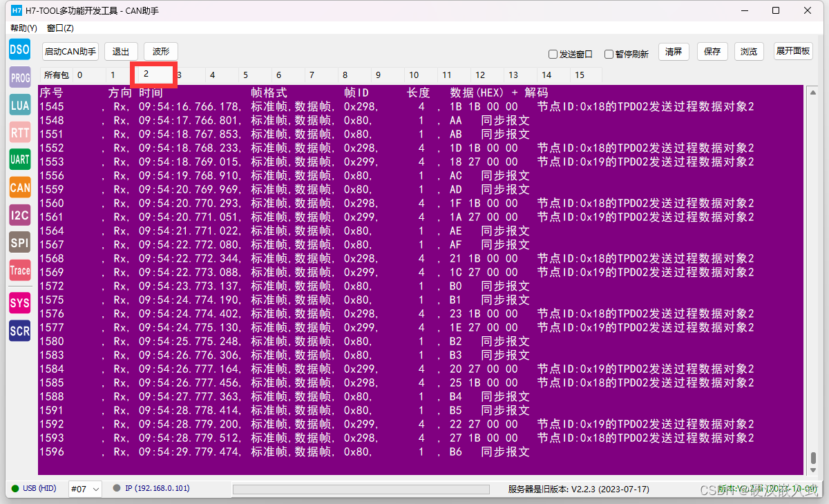The width and height of the screenshot is (829, 504).
Task: Open the LUA sidebar tool
Action: (19, 105)
